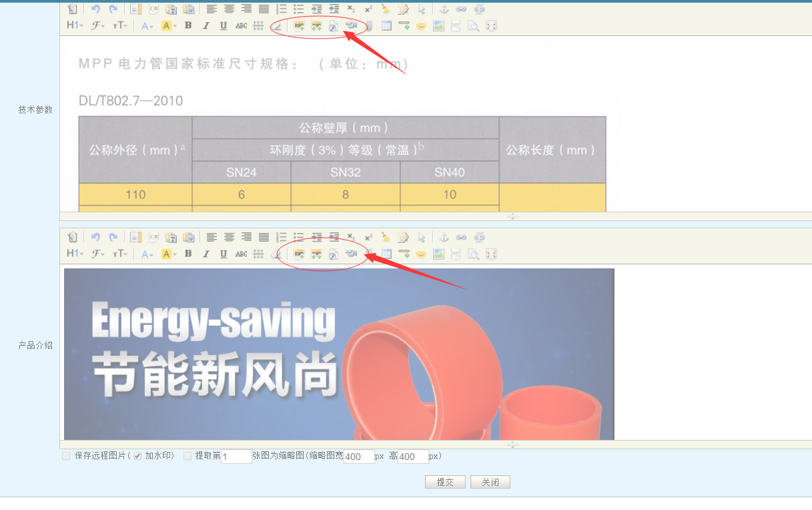Screen dimensions: 812x510
Task: Toggle HTML source view in 技术参数 editor
Action: click(72, 9)
